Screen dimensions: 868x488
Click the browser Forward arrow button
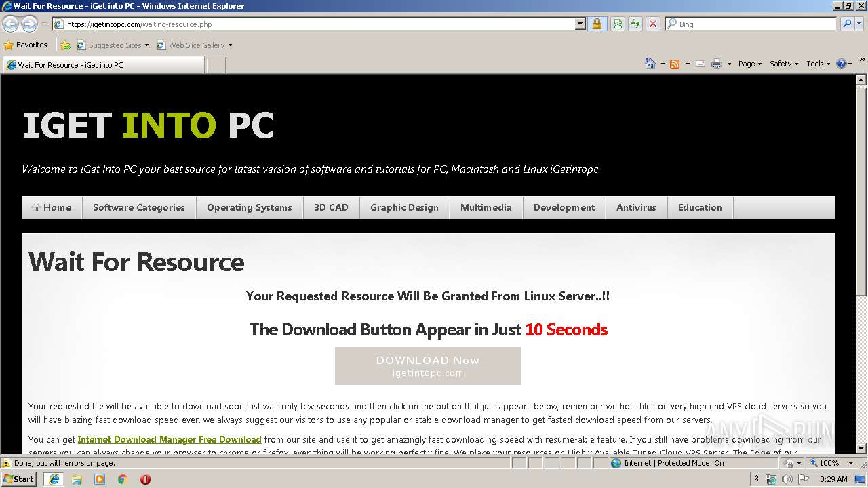[x=29, y=24]
